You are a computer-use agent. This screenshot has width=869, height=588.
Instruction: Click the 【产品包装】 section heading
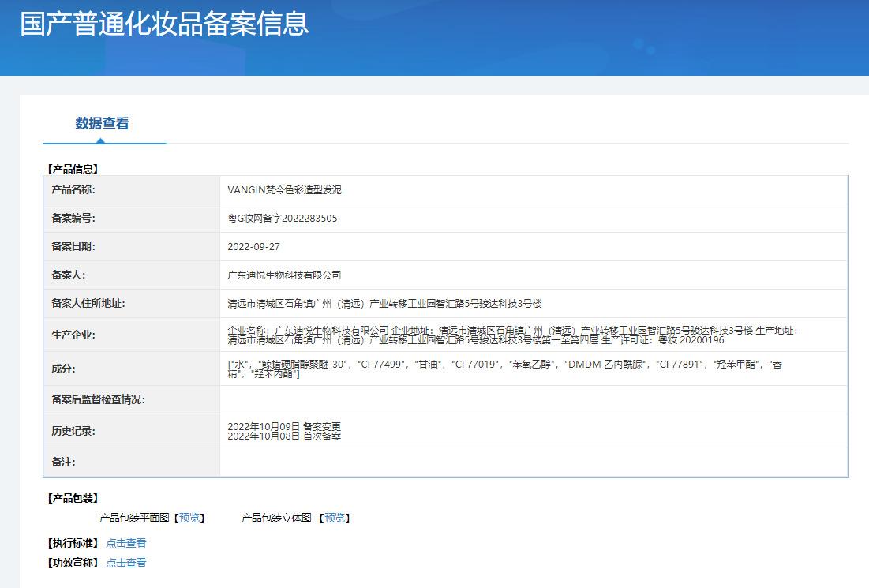[x=73, y=498]
